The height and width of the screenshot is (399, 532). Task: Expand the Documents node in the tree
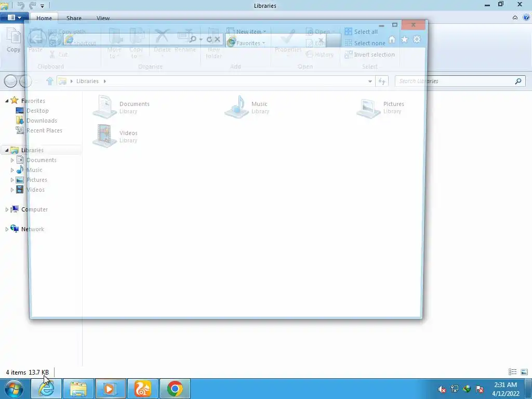pos(12,160)
